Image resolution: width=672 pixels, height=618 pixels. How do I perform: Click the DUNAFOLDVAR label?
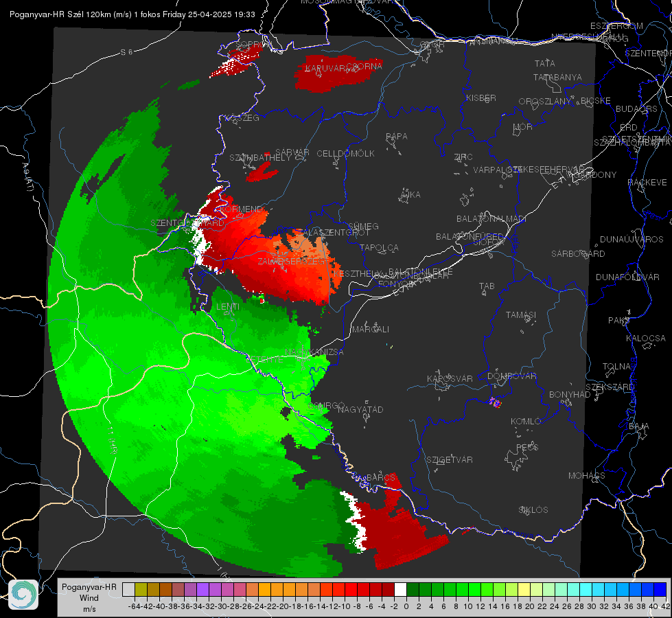point(627,277)
